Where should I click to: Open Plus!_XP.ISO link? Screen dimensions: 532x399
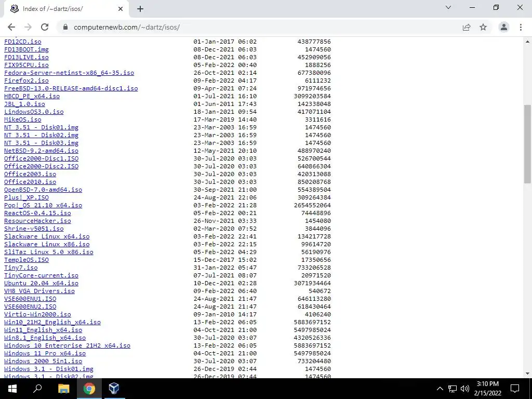click(x=26, y=197)
